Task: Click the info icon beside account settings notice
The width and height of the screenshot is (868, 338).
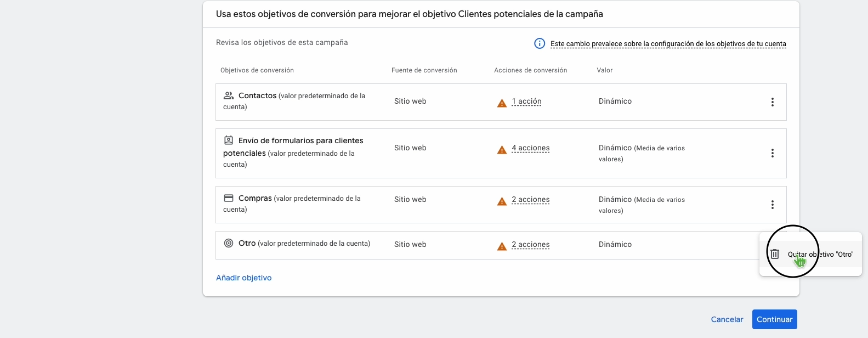Action: [540, 43]
